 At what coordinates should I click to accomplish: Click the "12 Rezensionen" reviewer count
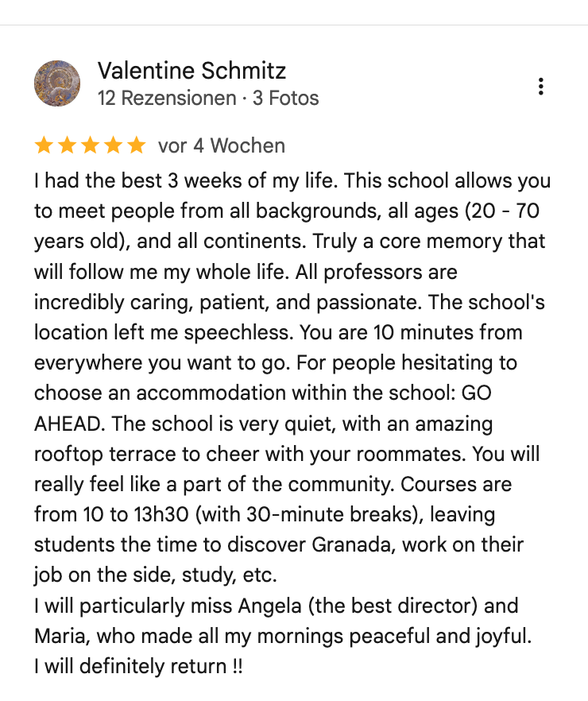click(x=167, y=98)
